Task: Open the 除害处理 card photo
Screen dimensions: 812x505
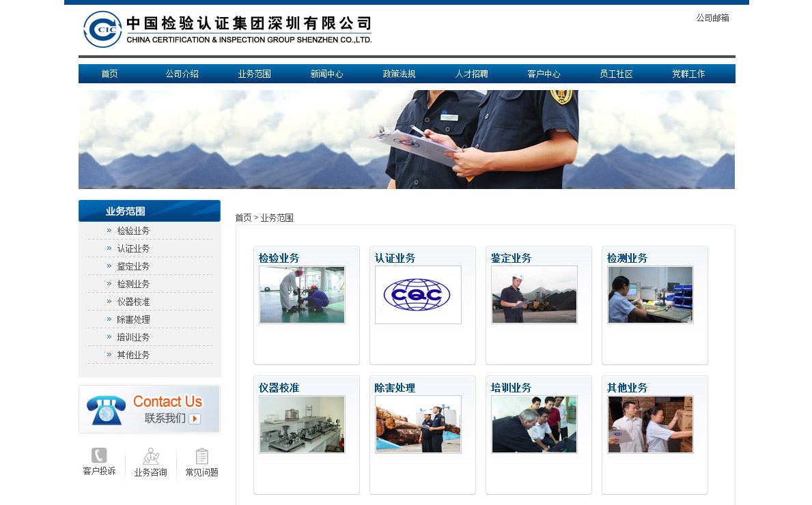Action: (x=418, y=424)
